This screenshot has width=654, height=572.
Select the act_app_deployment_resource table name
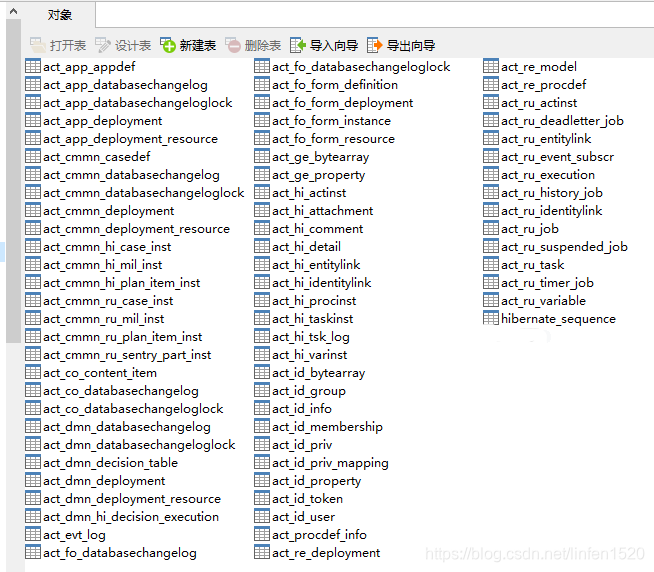[x=131, y=139]
